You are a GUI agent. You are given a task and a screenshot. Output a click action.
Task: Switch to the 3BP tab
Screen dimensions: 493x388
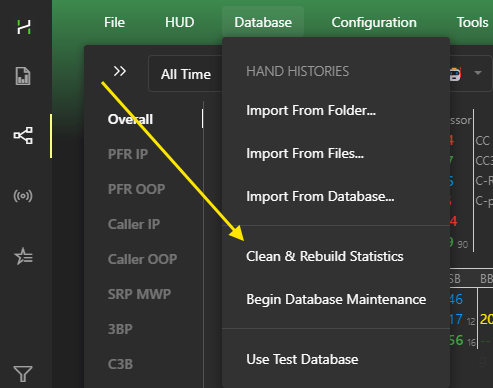coord(120,329)
